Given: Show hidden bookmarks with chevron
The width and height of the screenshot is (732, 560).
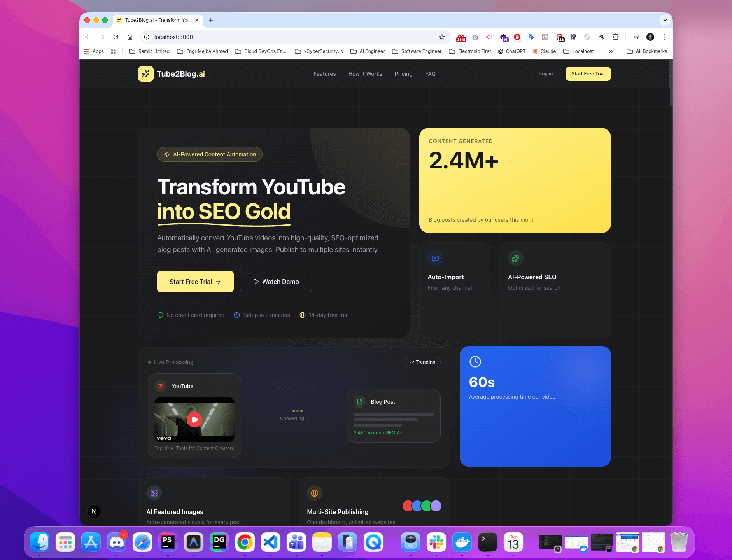Looking at the screenshot, I should 611,51.
